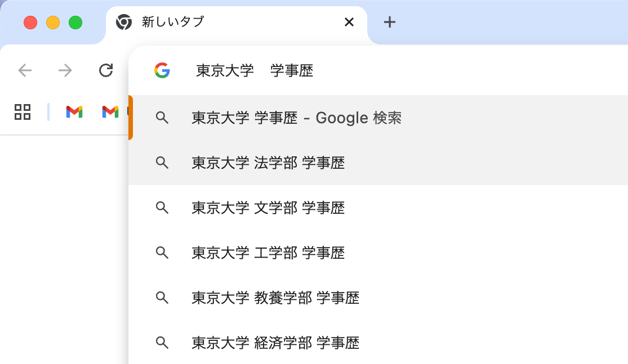Open a new tab with plus button
The image size is (628, 364).
[x=389, y=22]
